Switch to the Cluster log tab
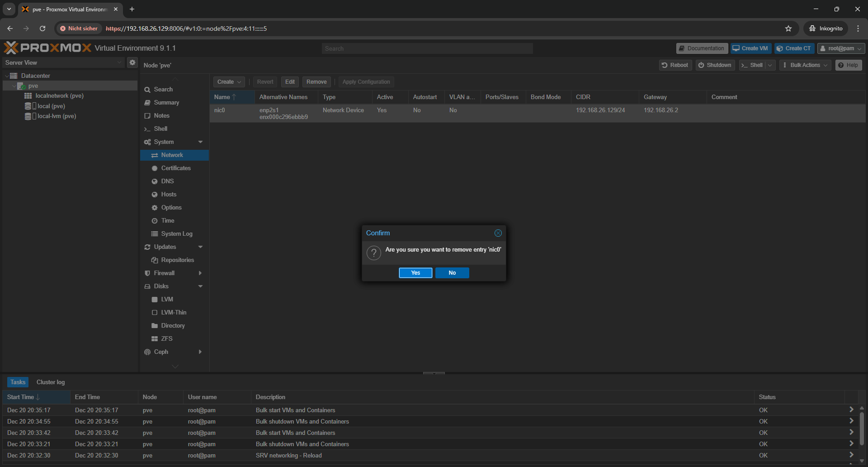 pos(51,382)
